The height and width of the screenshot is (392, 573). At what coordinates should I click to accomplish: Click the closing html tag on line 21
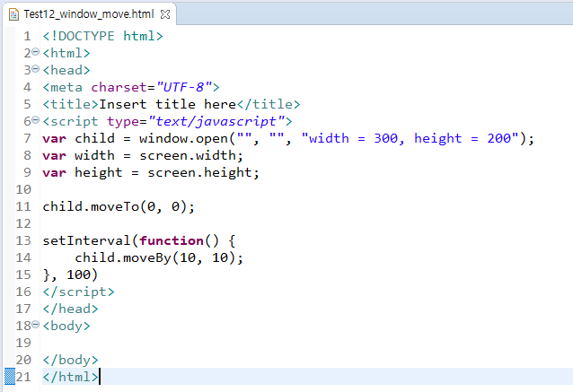71,377
